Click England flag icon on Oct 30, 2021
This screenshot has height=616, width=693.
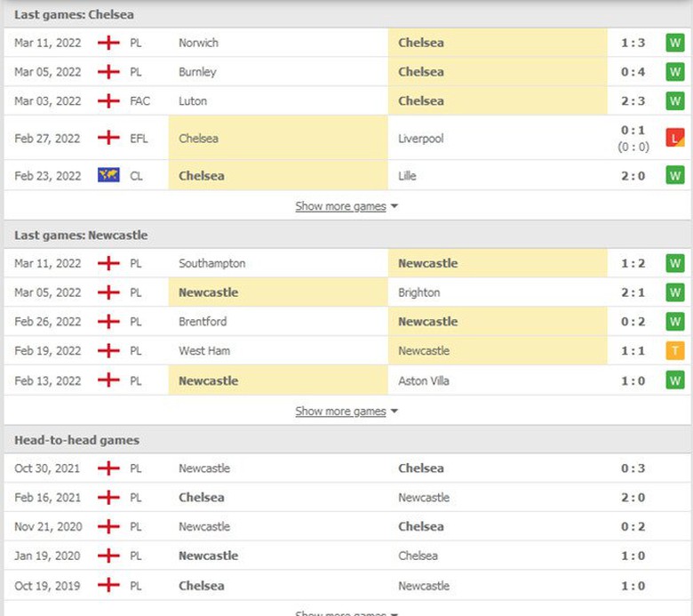[x=108, y=468]
